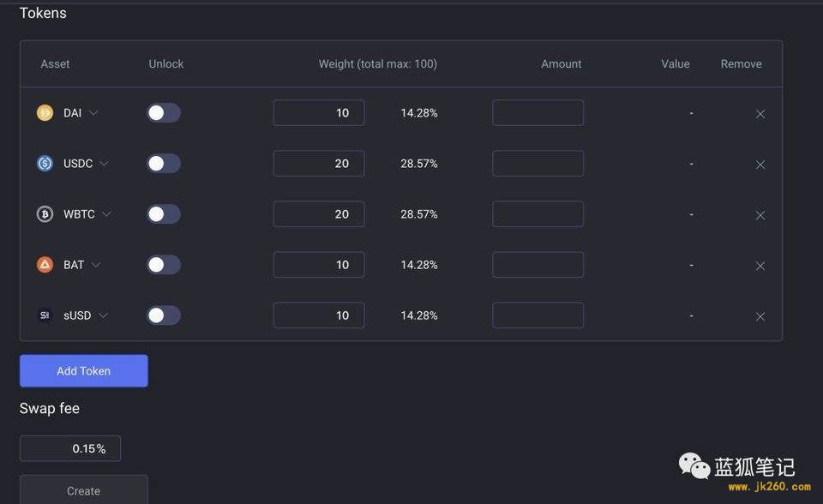823x504 pixels.
Task: Expand the DAI asset dropdown arrow
Action: point(93,113)
